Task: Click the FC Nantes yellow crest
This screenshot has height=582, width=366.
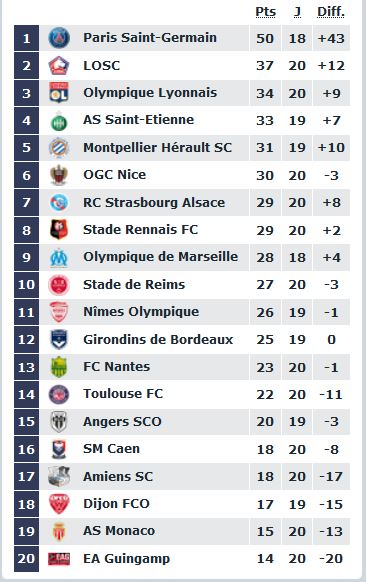Action: click(x=59, y=367)
